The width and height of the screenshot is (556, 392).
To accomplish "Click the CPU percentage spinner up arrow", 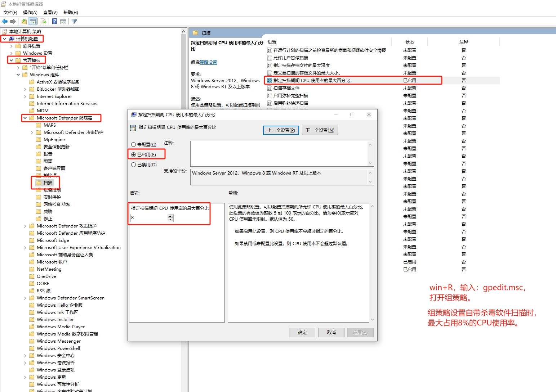I will pyautogui.click(x=170, y=216).
